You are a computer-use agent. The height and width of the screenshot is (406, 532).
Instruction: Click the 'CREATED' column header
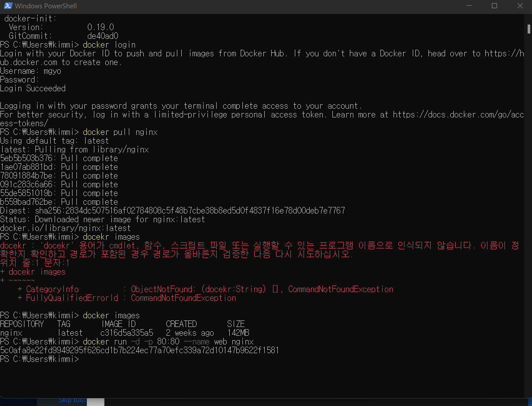[x=181, y=324]
